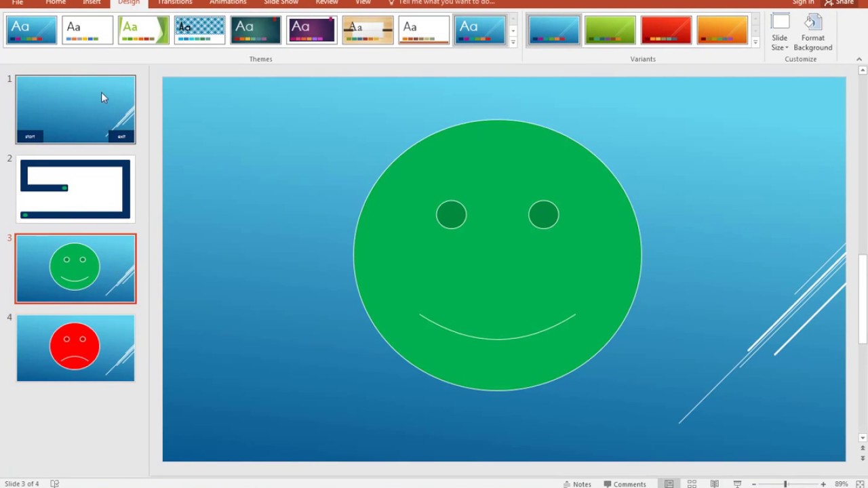This screenshot has height=488, width=868.
Task: Choose the orange variant swatch
Action: tap(722, 30)
